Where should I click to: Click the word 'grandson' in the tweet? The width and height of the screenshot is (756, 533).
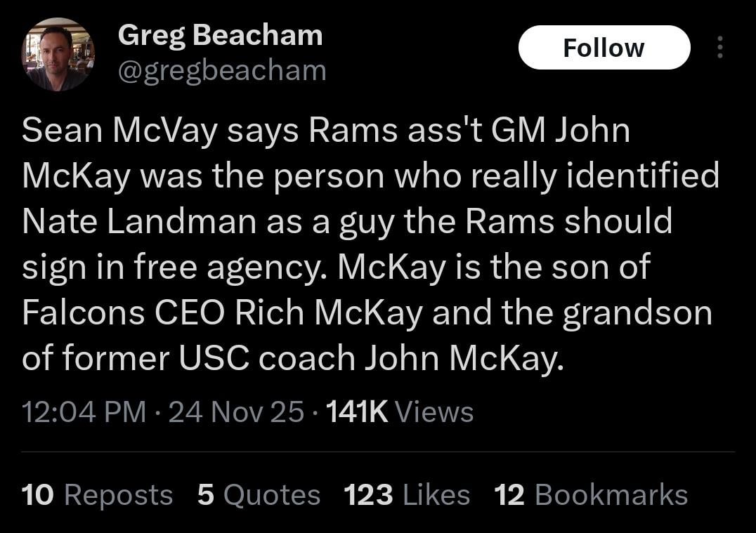click(x=637, y=313)
